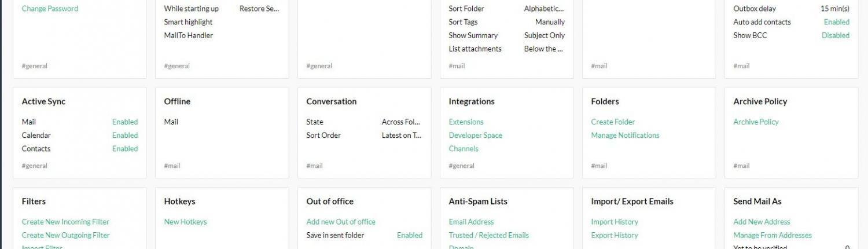Click #general tag in Integrations card
Image resolution: width=868 pixels, height=249 pixels.
[x=462, y=166]
